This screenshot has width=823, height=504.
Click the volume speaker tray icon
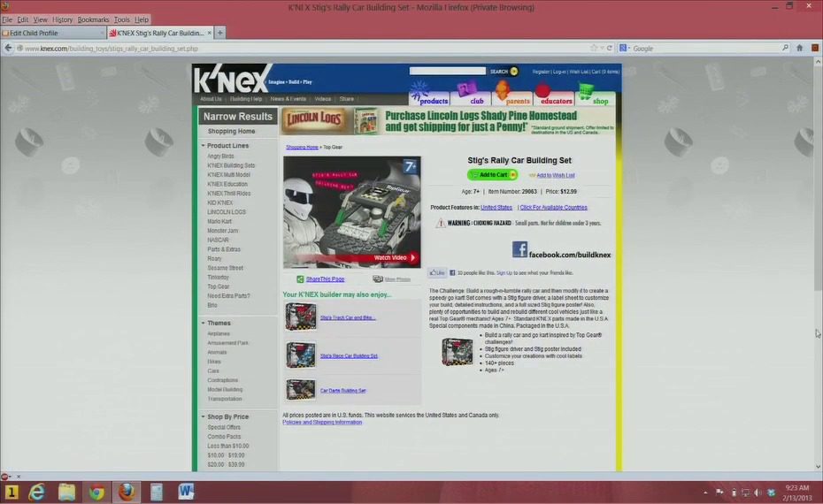coord(758,492)
